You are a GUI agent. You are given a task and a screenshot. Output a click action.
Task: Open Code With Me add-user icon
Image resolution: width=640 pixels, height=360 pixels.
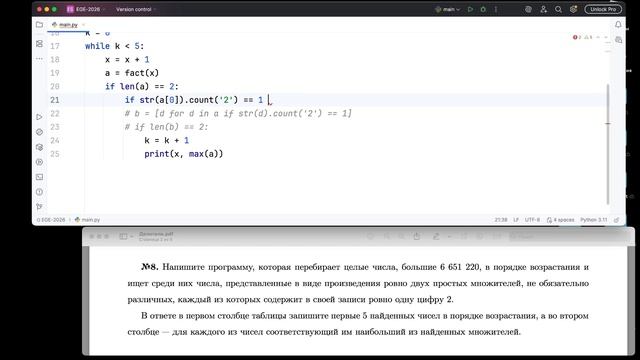coord(543,9)
